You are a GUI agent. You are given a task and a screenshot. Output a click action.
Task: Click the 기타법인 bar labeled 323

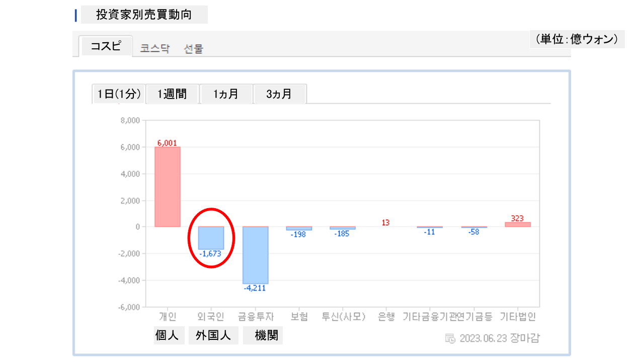click(x=518, y=224)
